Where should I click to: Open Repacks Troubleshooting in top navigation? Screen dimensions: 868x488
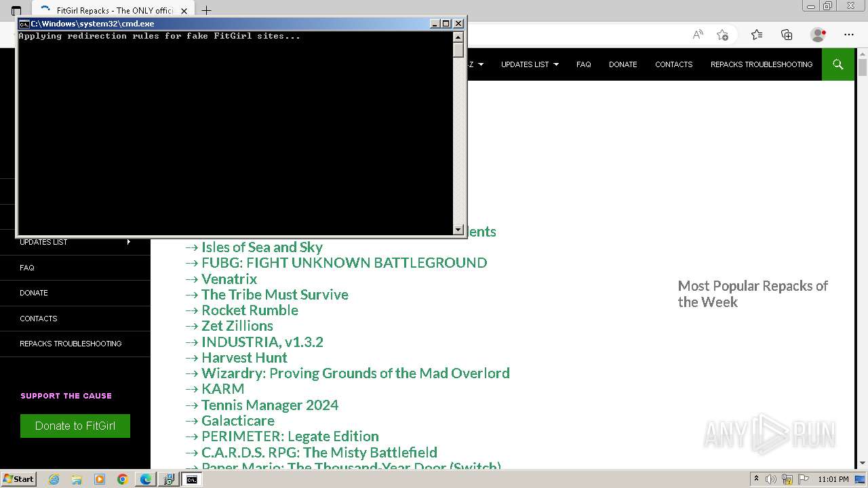point(762,64)
